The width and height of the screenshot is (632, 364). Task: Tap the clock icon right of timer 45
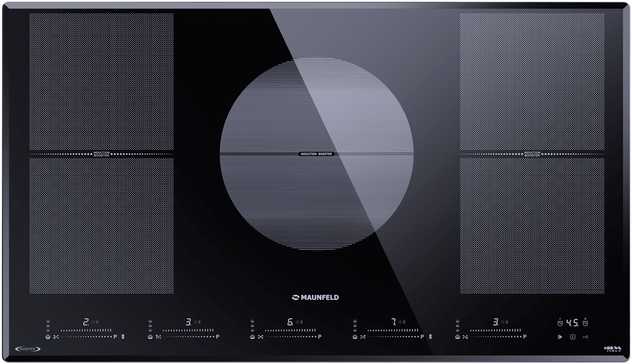pos(585,322)
